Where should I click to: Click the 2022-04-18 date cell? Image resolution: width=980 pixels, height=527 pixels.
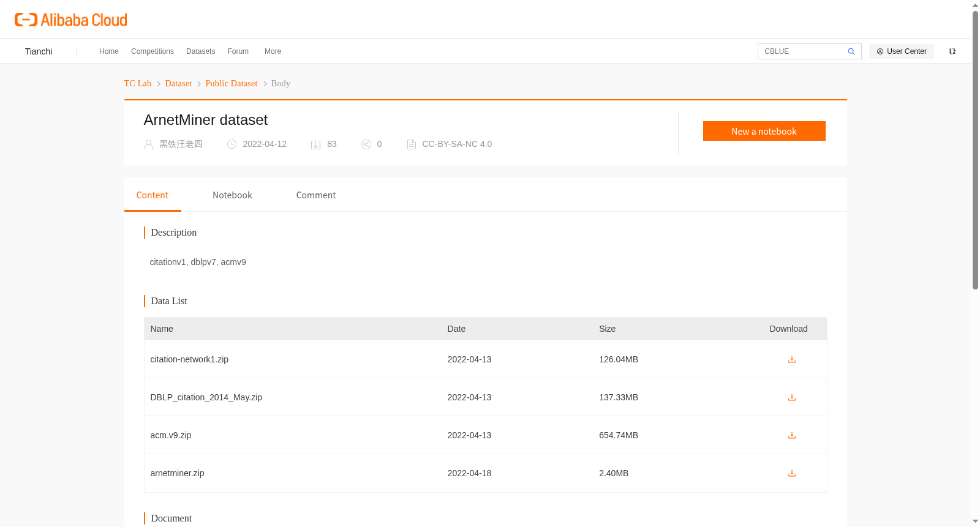tap(469, 473)
